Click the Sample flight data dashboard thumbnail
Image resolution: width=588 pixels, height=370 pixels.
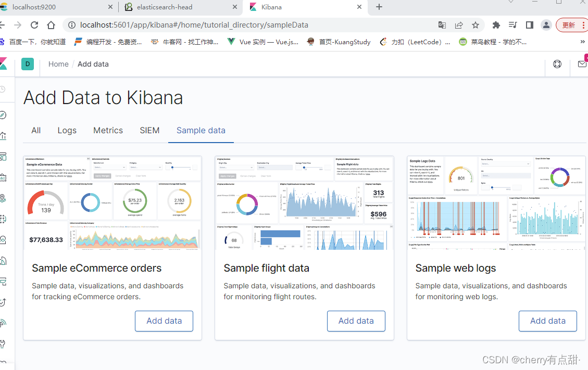click(305, 203)
